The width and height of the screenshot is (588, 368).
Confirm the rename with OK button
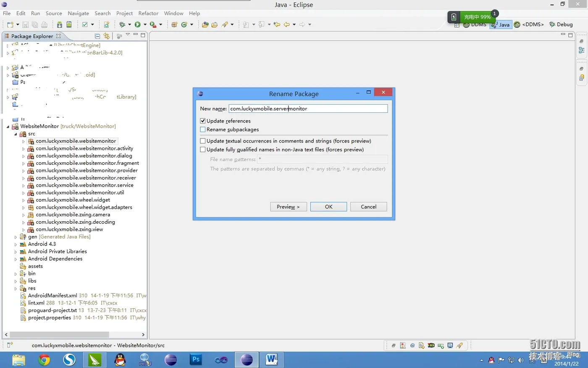[x=328, y=207]
